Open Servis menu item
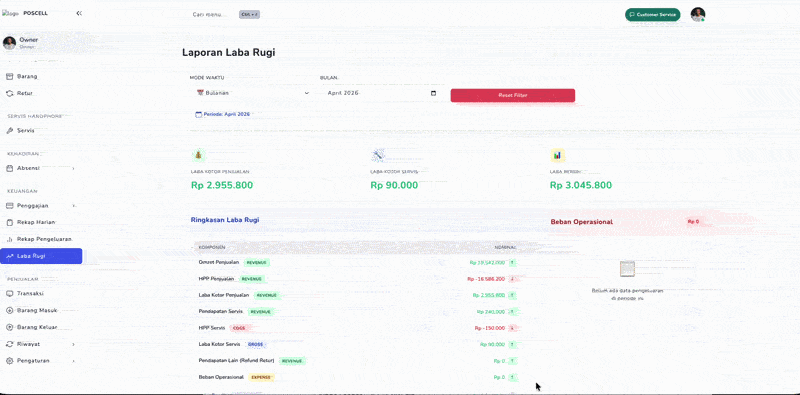 point(41,131)
